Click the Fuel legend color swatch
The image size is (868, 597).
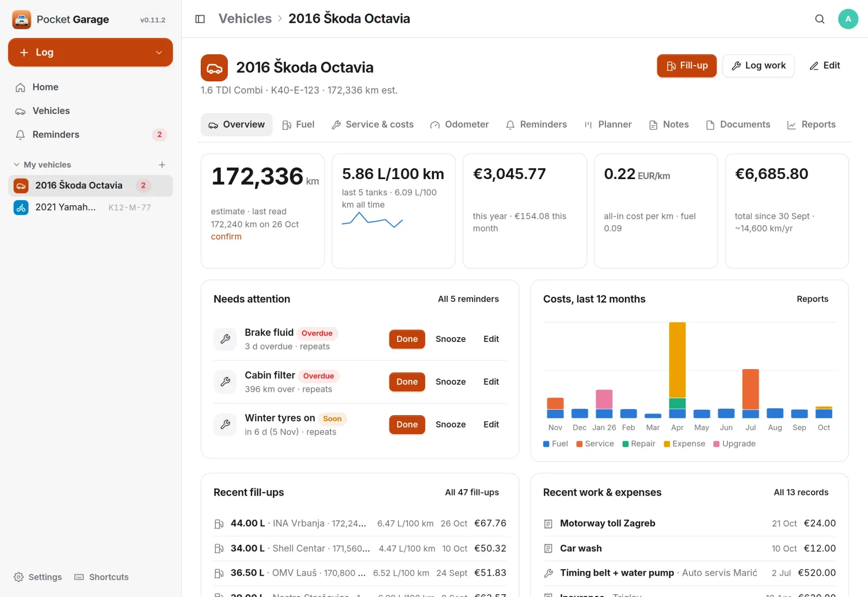point(546,444)
